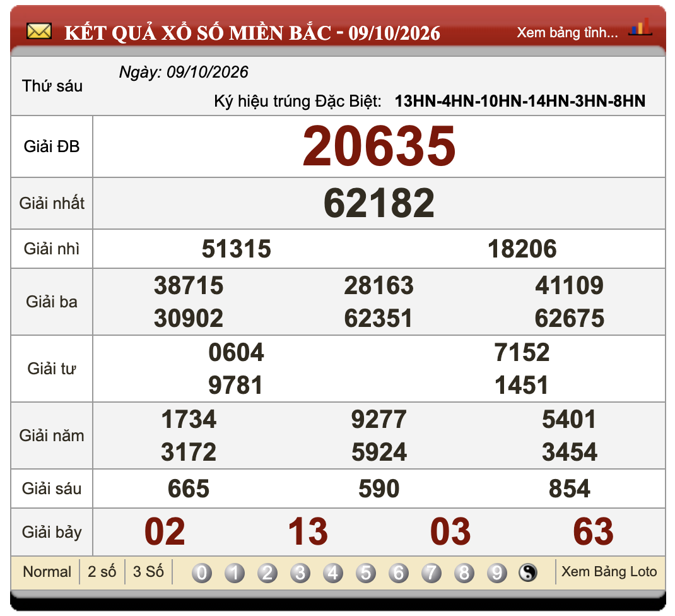This screenshot has width=675, height=616.
Task: Choose digit ball 3 in filter row
Action: pos(300,573)
